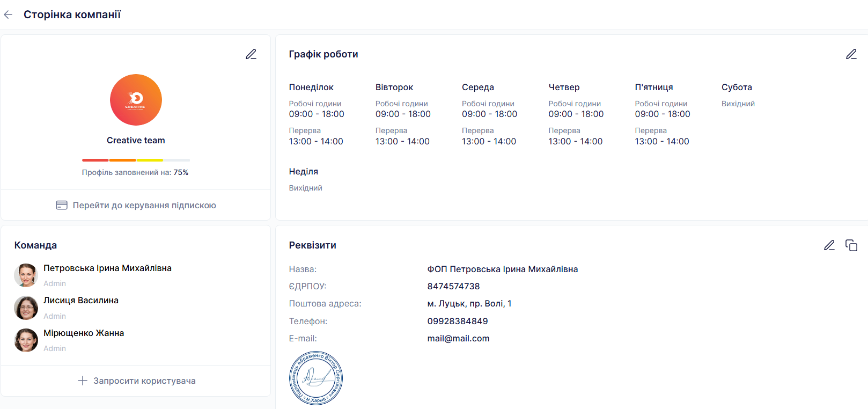Open subscription management link

pyautogui.click(x=144, y=205)
